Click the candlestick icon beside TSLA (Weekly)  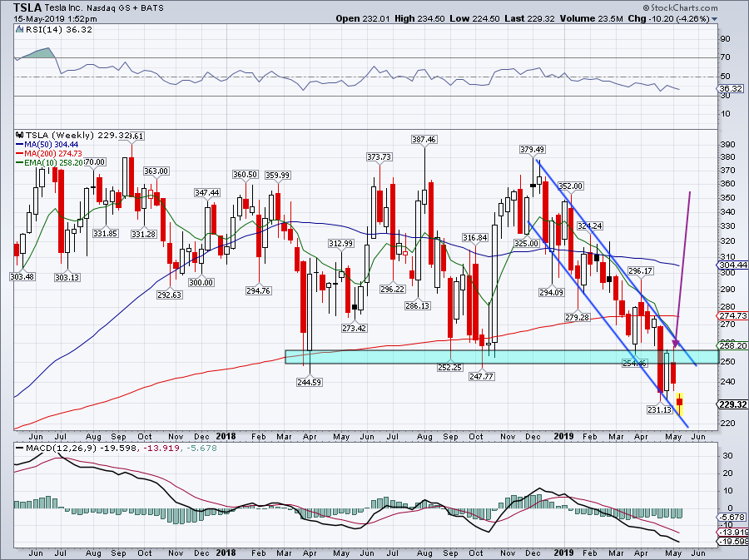(x=20, y=135)
